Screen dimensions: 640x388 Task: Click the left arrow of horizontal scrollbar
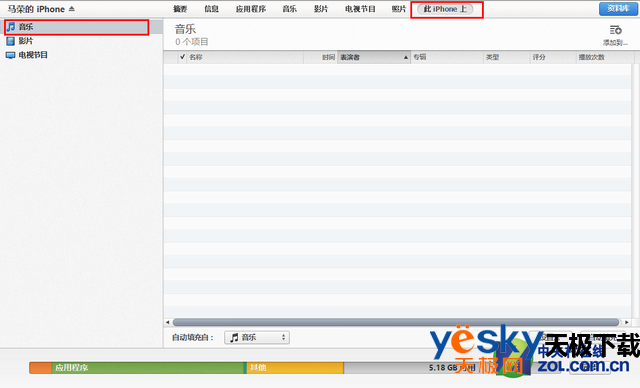coord(167,322)
